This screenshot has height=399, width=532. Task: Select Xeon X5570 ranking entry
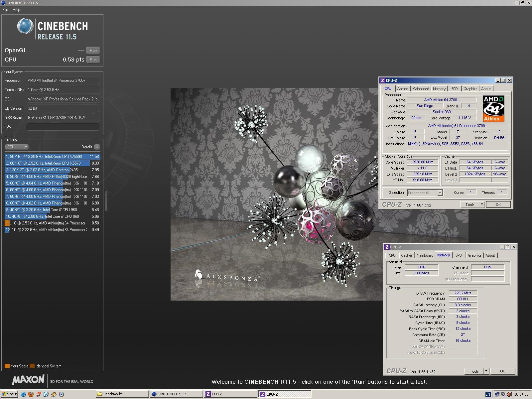pyautogui.click(x=52, y=163)
